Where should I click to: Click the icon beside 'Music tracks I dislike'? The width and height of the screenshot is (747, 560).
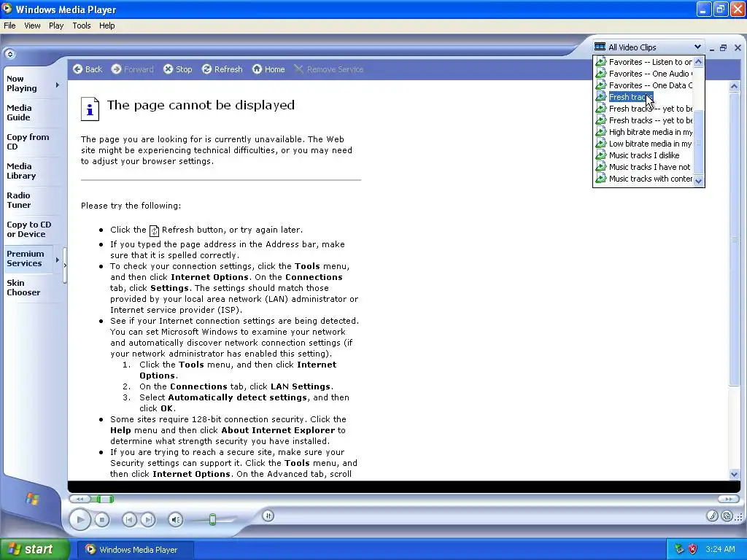(601, 155)
